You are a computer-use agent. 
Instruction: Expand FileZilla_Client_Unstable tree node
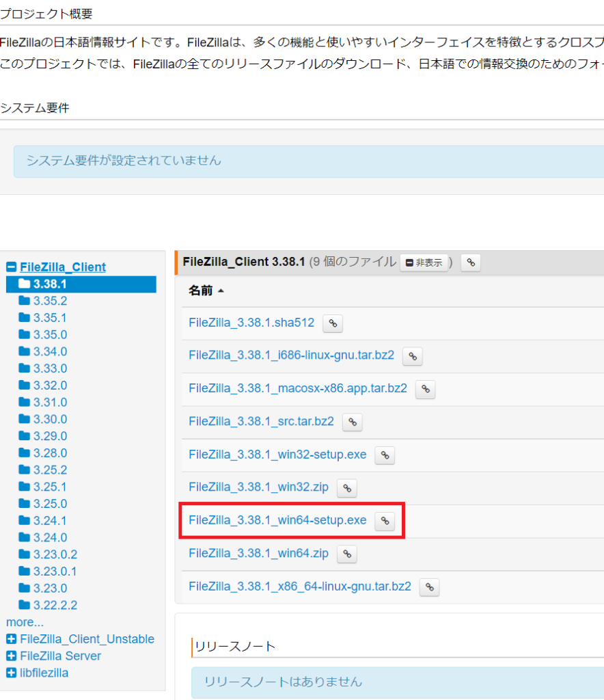point(12,639)
